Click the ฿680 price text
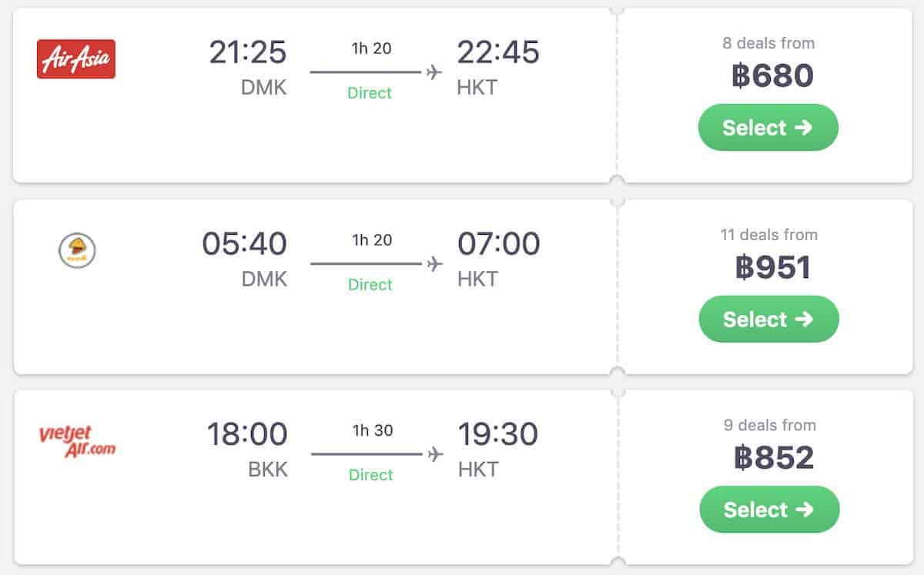 click(772, 75)
